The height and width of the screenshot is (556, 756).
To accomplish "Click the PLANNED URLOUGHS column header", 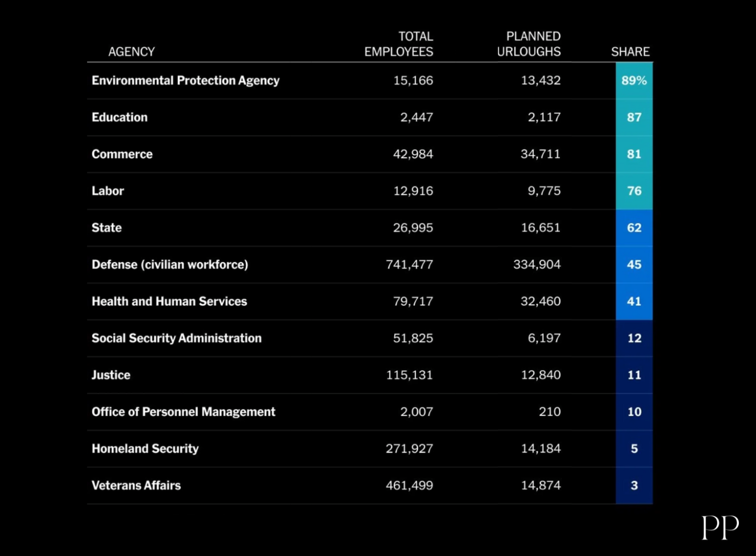I will [529, 44].
